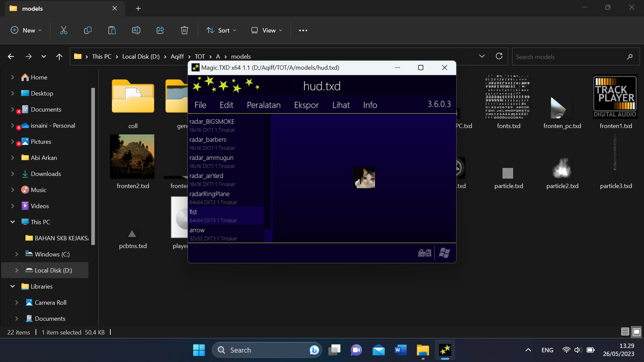Expand the Desktop node in sidebar

(13, 94)
